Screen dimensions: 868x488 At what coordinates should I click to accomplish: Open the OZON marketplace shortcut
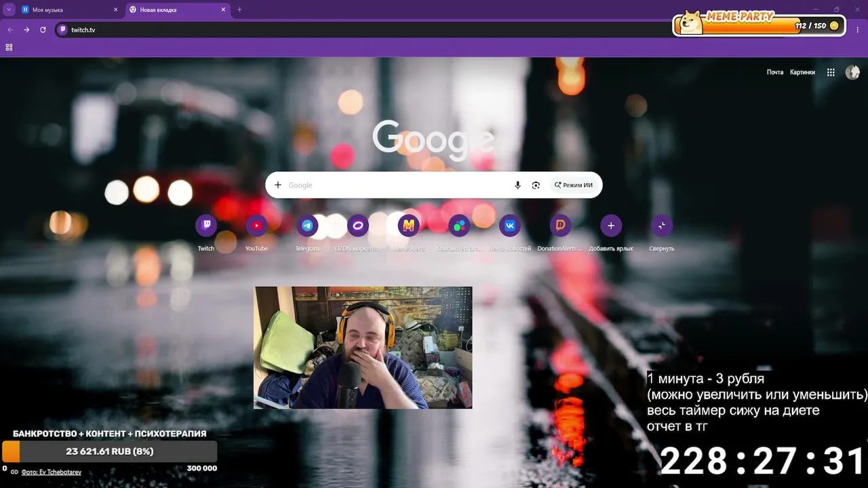(x=358, y=226)
